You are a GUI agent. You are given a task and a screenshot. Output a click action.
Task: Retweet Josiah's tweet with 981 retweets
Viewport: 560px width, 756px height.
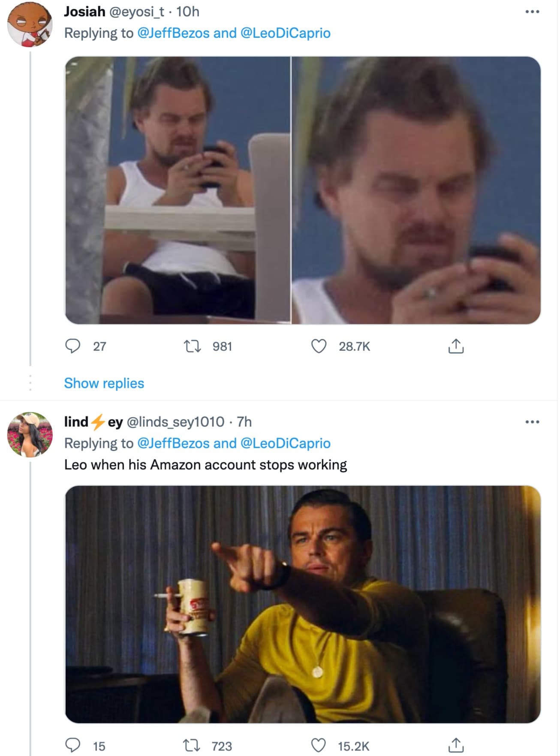tap(192, 346)
